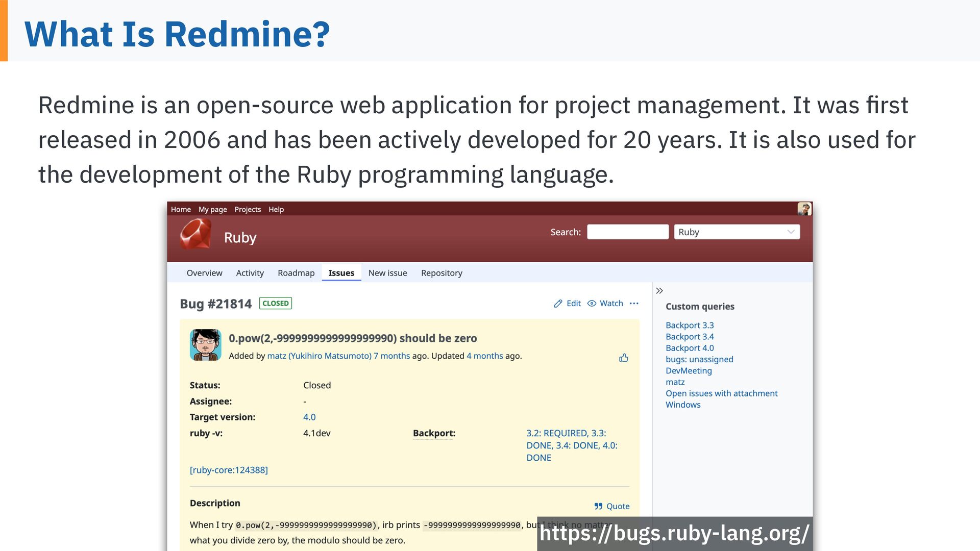Focus the Search input field

[628, 232]
